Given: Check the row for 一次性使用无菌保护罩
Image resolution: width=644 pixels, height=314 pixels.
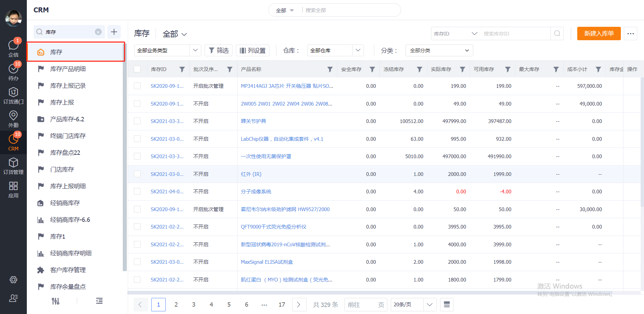Looking at the screenshot, I should 137,156.
